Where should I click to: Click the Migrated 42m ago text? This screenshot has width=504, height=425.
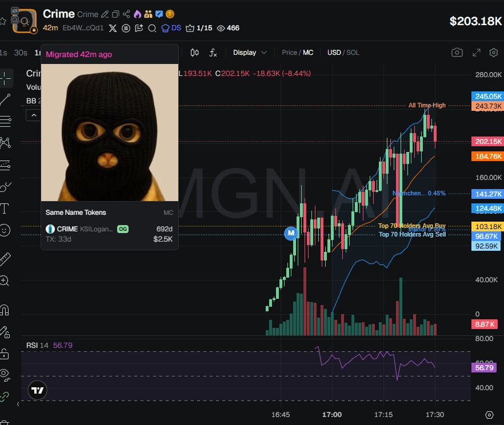(x=79, y=54)
